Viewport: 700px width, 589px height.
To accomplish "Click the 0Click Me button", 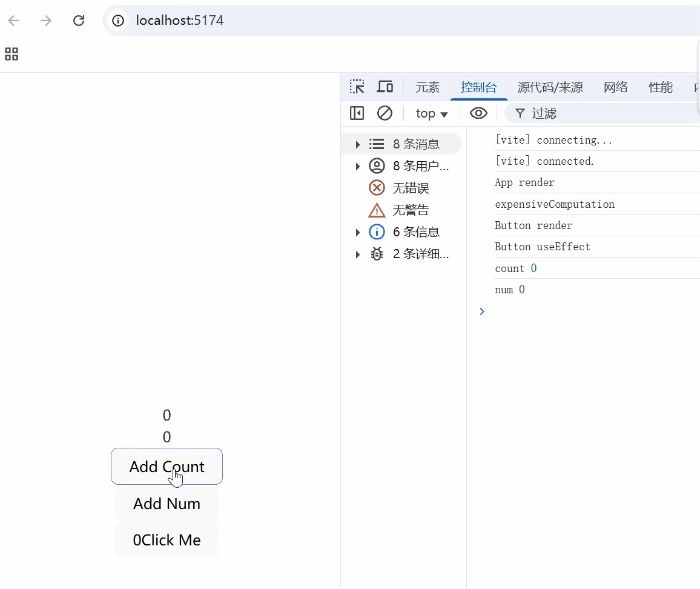I will (x=167, y=540).
